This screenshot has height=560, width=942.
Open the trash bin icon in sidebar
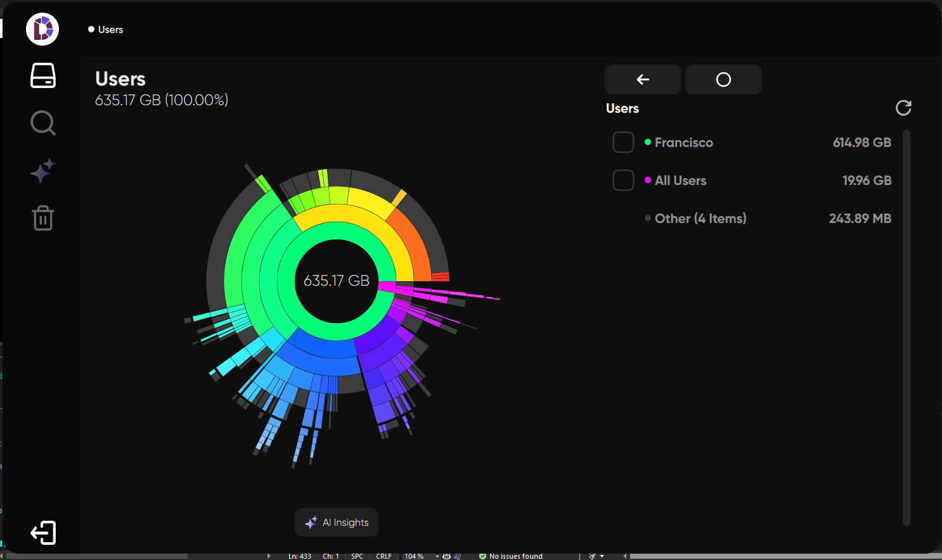43,218
